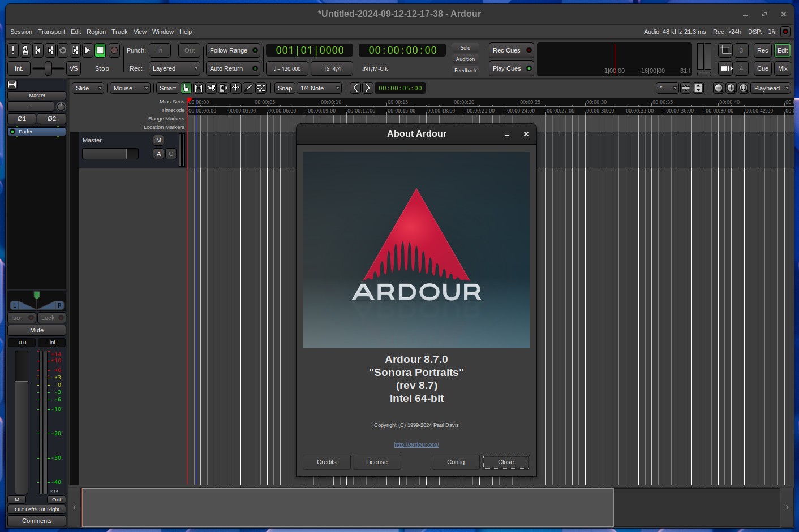Select the Draw pencil tool
Screen dimensions: 799x532
[248, 88]
